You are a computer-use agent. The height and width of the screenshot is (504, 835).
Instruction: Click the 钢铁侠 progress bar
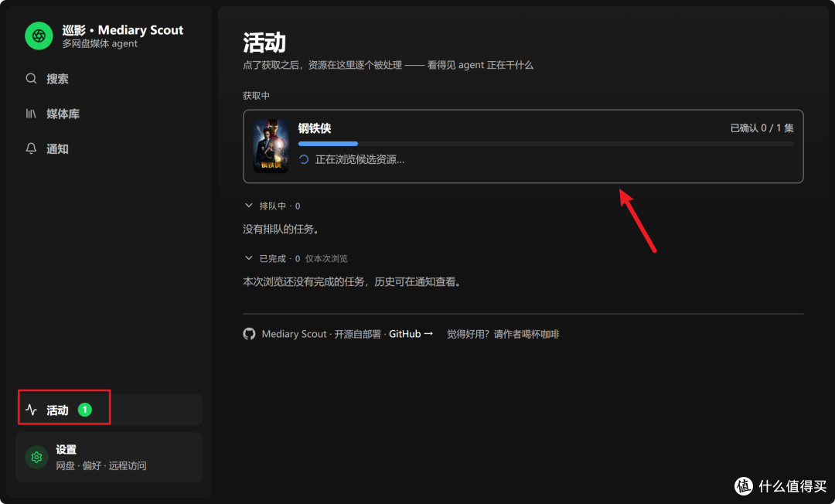546,144
